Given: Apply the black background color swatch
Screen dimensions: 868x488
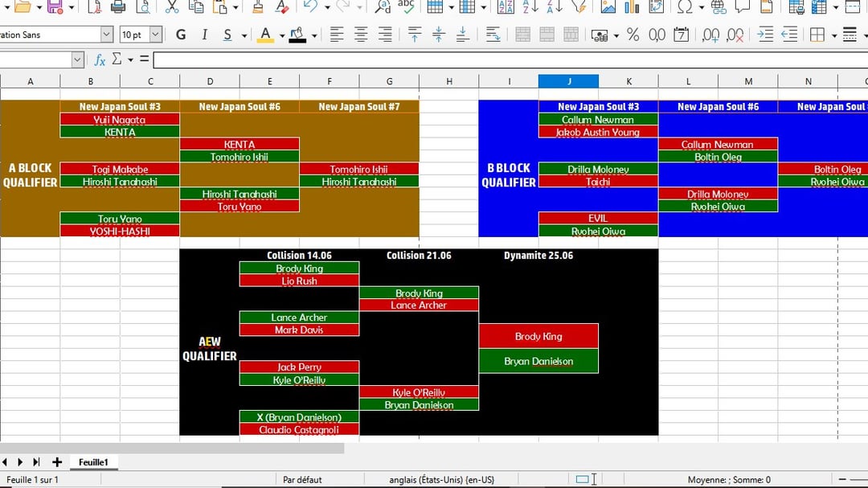Looking at the screenshot, I should click(x=297, y=35).
